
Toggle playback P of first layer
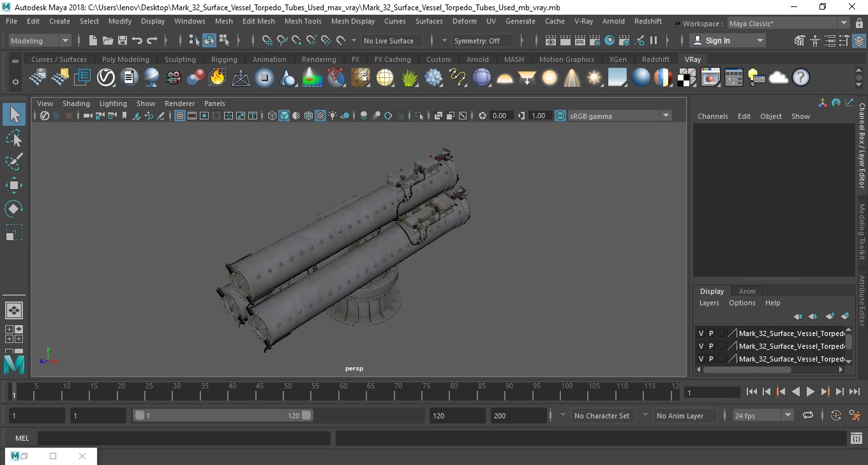tap(711, 333)
